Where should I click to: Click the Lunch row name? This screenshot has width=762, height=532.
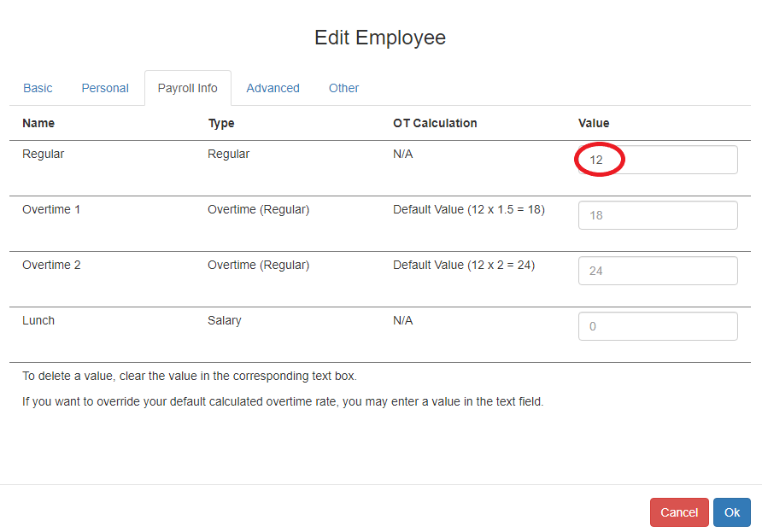(38, 320)
